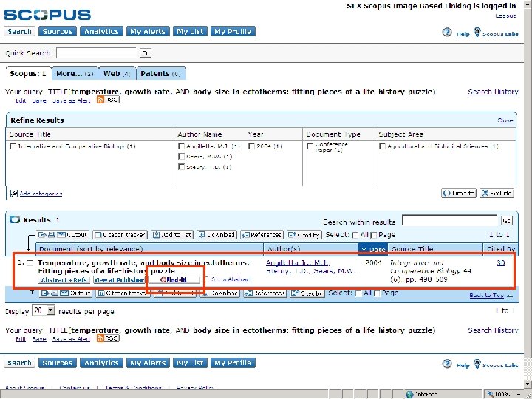Click the Exclude button
The width and height of the screenshot is (532, 399).
pos(497,193)
